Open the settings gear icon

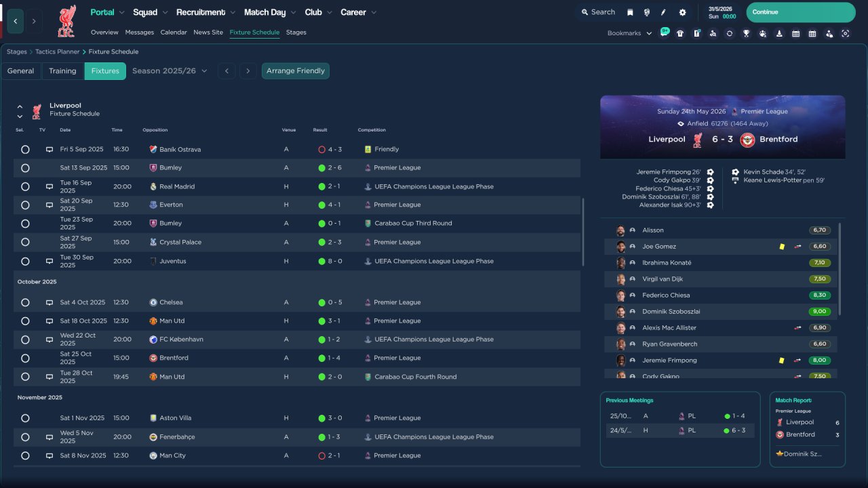pyautogui.click(x=682, y=12)
